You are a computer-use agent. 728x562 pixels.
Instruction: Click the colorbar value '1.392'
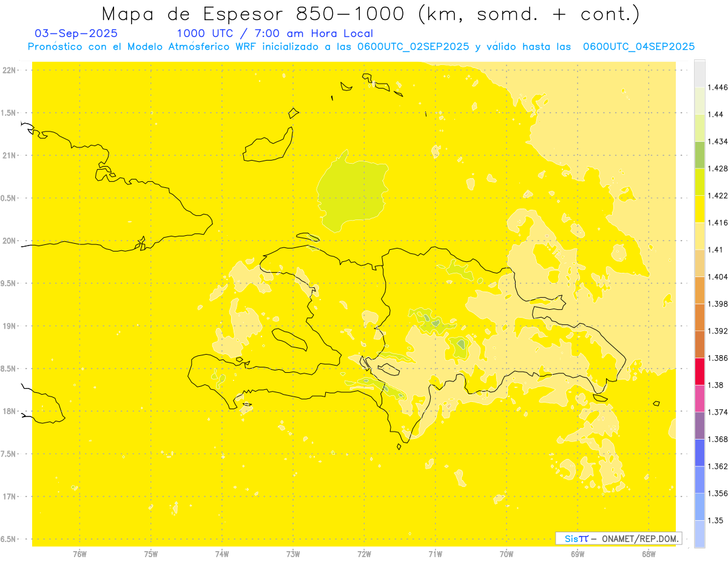point(718,331)
